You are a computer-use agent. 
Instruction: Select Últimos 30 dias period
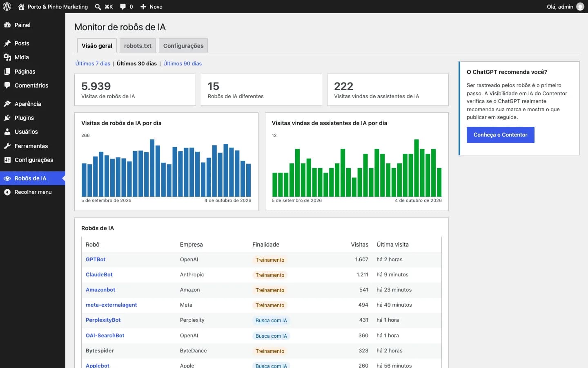137,63
